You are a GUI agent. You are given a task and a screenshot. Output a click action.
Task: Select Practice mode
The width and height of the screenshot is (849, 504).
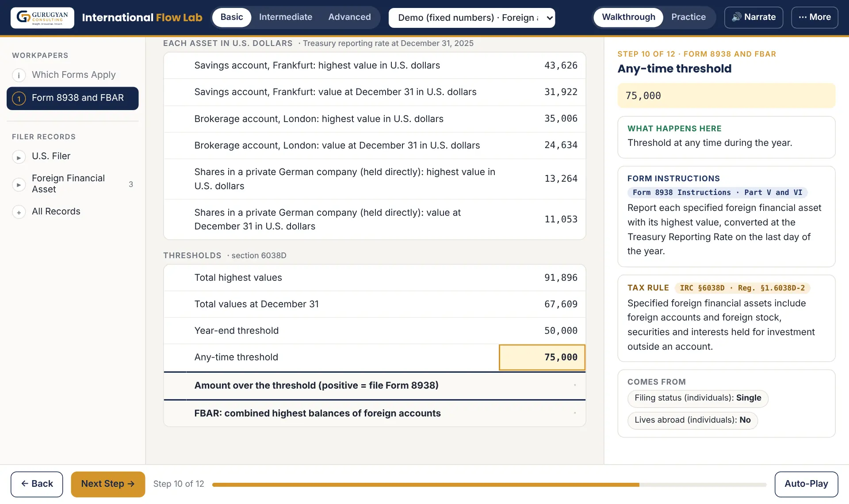pyautogui.click(x=688, y=17)
